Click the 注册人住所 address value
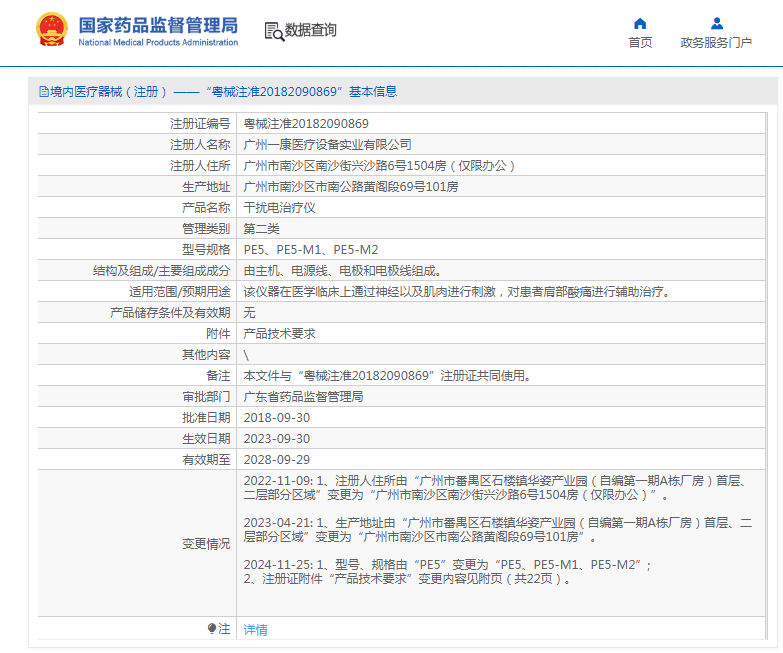Screen dimensions: 783x653 (379, 166)
